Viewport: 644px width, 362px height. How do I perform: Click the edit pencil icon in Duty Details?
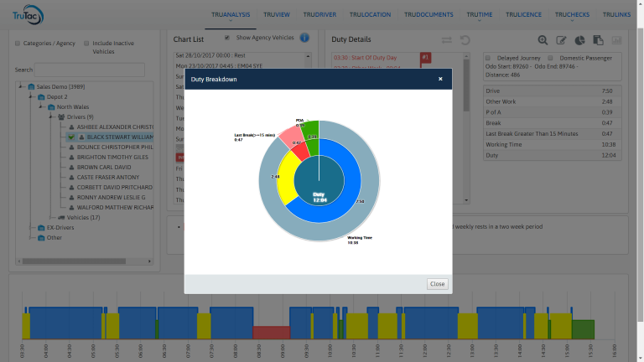click(561, 40)
